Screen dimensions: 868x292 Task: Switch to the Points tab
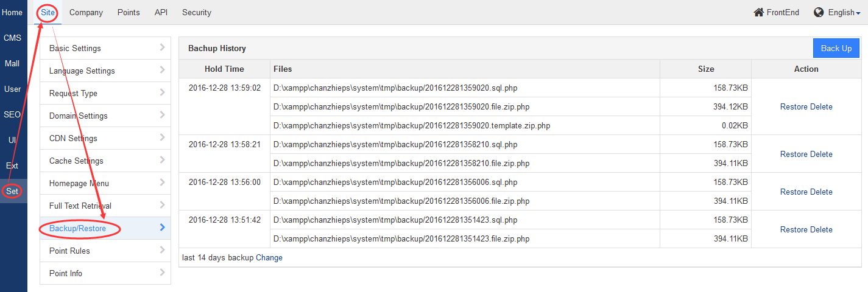pyautogui.click(x=129, y=12)
